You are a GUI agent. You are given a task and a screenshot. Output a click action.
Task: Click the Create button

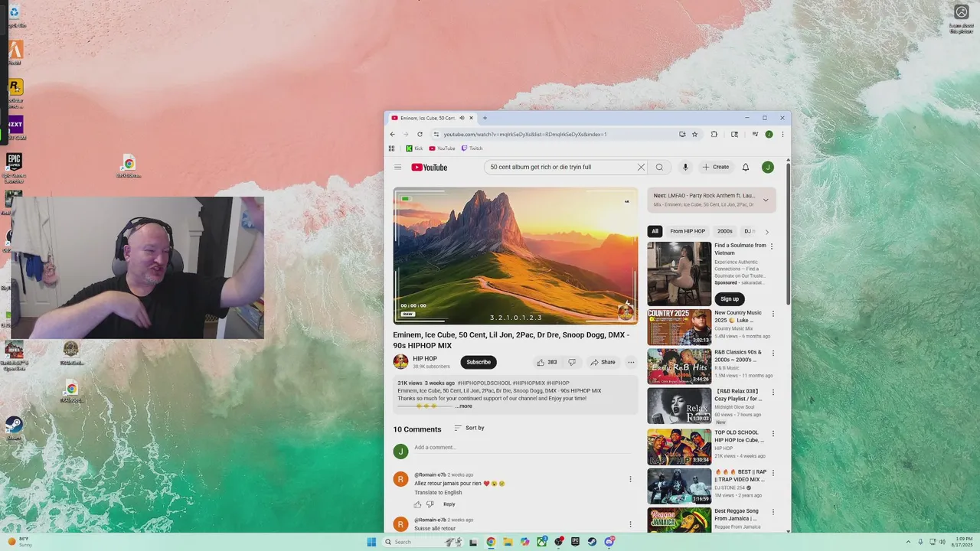pyautogui.click(x=717, y=167)
